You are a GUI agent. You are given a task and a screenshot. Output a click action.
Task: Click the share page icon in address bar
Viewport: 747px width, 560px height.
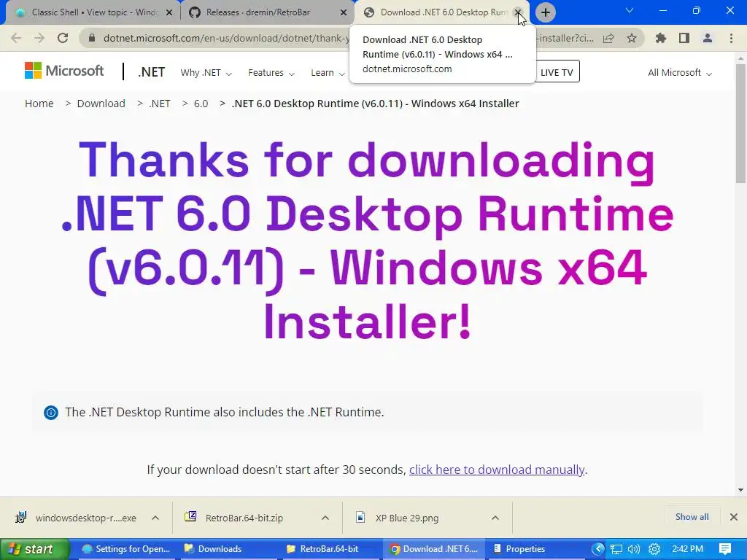[608, 38]
